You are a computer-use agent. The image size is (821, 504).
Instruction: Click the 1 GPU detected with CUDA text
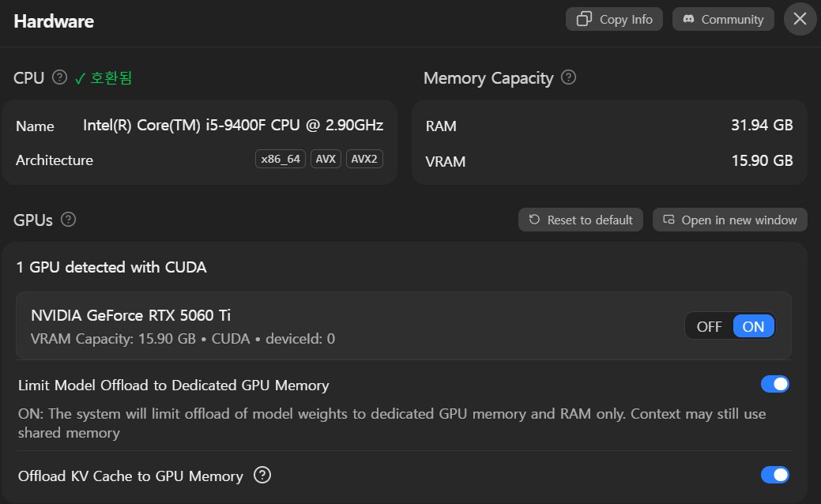[111, 268]
